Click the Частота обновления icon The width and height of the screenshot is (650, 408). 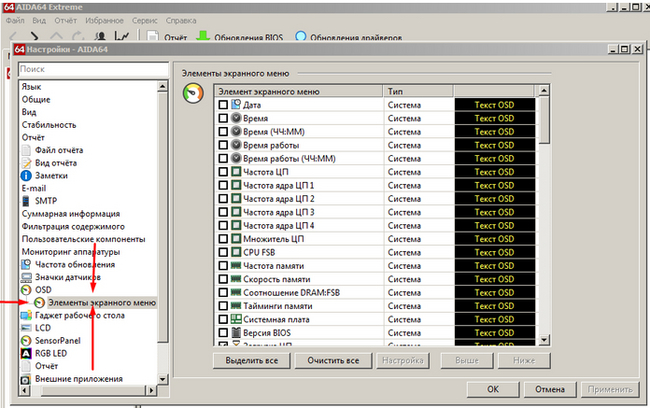pyautogui.click(x=27, y=264)
